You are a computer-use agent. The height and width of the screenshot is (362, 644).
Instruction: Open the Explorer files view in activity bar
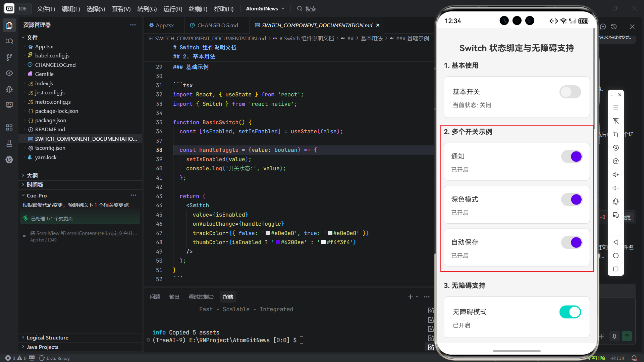[x=9, y=25]
